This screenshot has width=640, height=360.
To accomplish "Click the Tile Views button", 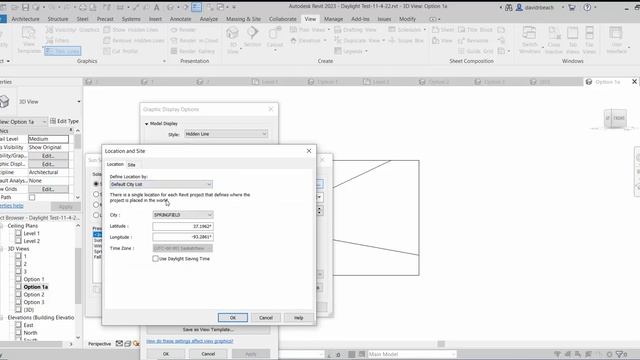I will tap(589, 40).
